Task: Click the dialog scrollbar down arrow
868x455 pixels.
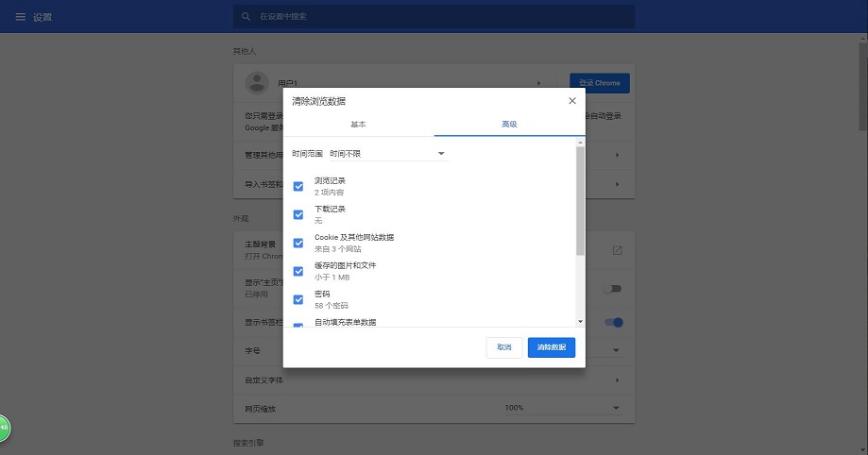Action: [x=580, y=322]
